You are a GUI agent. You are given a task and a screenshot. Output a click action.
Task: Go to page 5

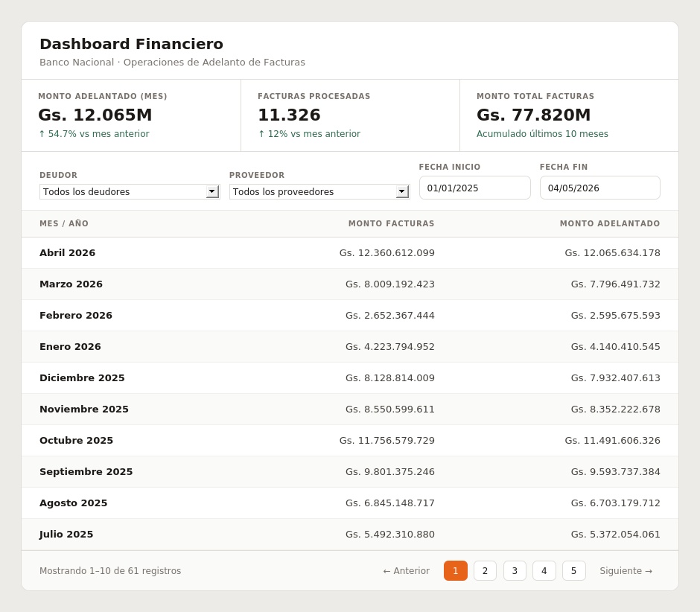573,571
